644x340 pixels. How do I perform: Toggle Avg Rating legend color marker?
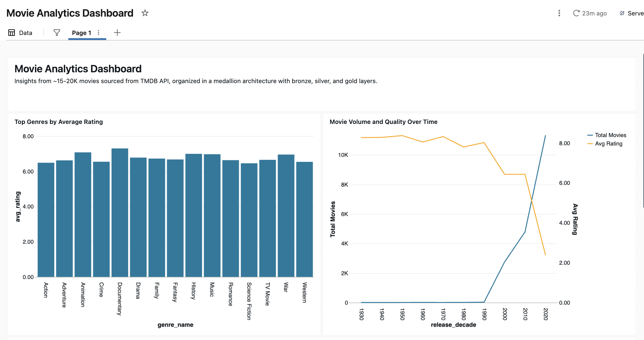click(590, 144)
